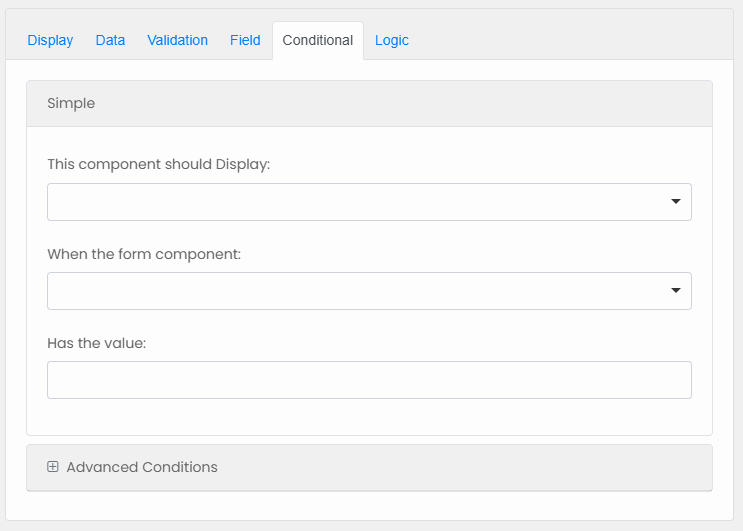The image size is (743, 531).
Task: Switch to the Display tab
Action: (x=50, y=41)
